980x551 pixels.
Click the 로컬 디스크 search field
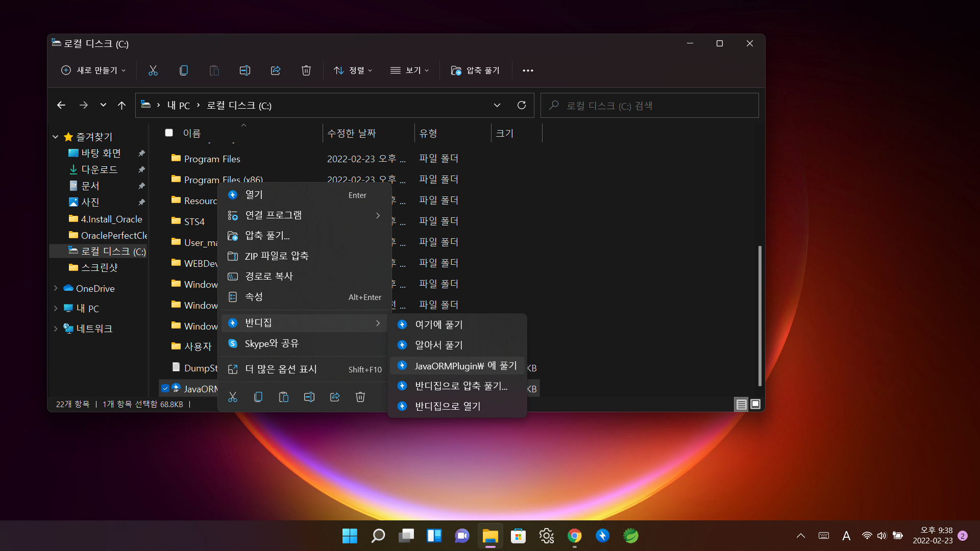649,105
